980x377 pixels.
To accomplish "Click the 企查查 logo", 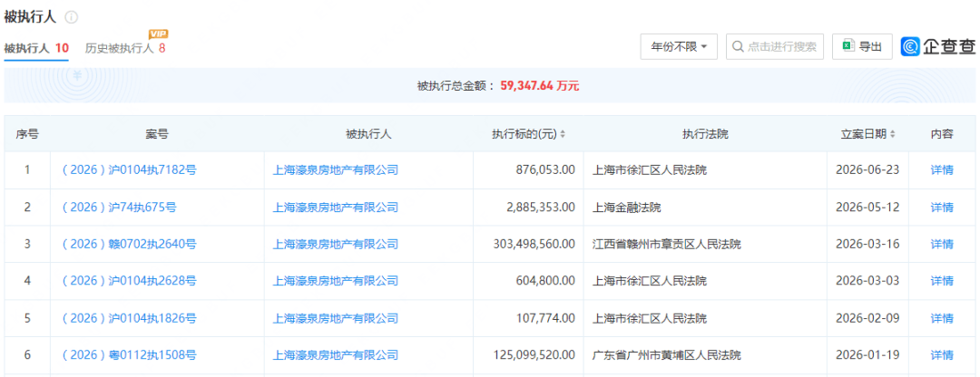I will (938, 47).
